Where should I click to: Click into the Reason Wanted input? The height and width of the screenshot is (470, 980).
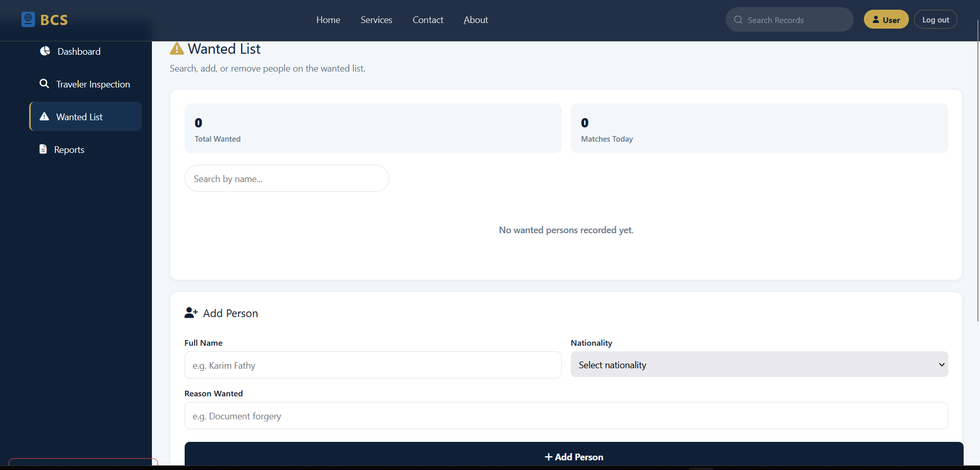tap(566, 415)
